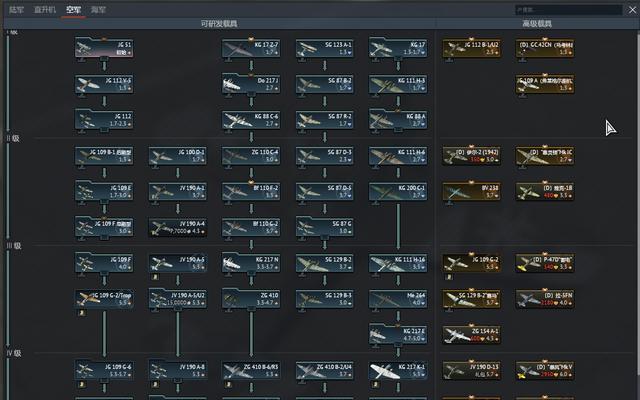This screenshot has width=640, height=400.
Task: Select the JG 109 B-1 card
Action: pyautogui.click(x=104, y=156)
